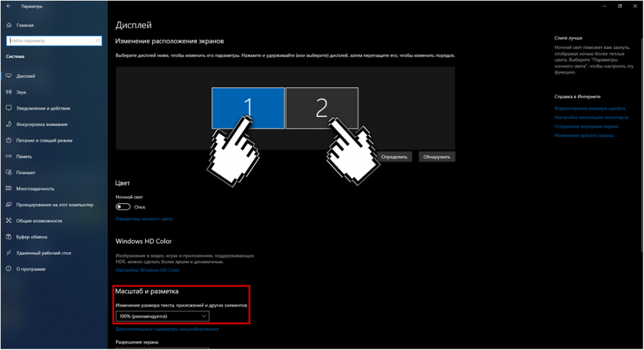Screen dimensions: 644x350
Task: Open Advanced scaling settings link
Action: [167, 329]
